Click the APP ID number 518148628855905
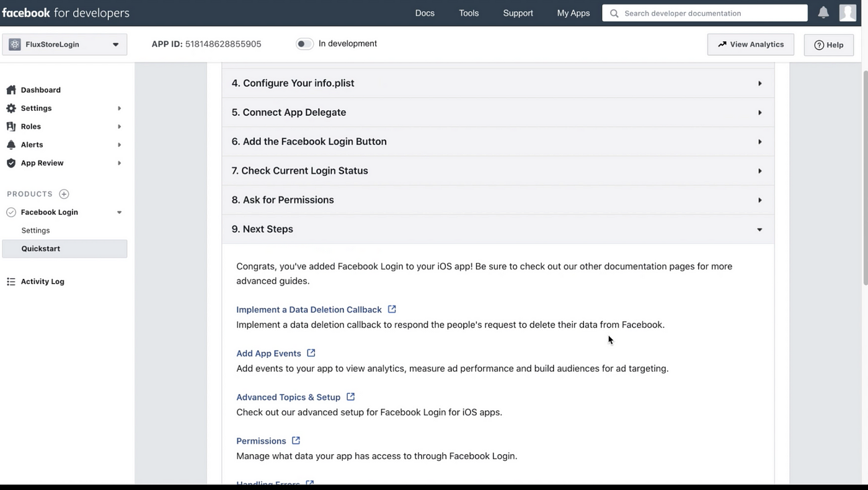Screen dimensions: 868x490 click(223, 44)
